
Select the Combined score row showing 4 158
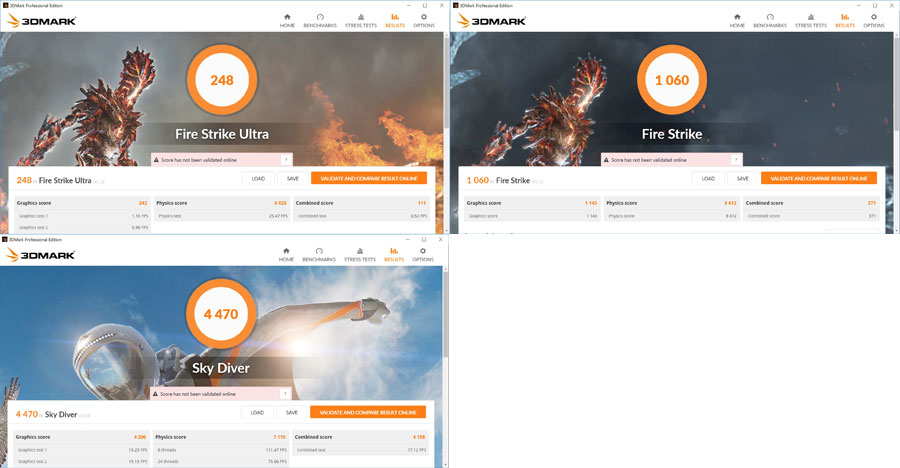(360, 437)
